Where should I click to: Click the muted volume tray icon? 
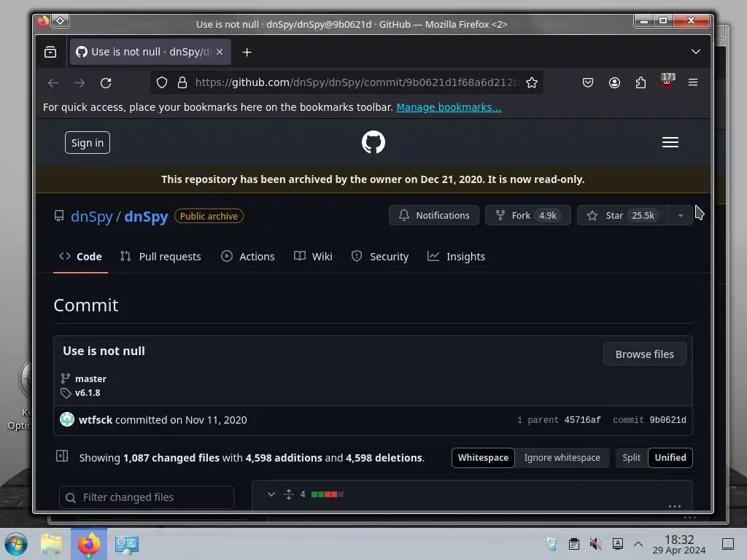(595, 544)
